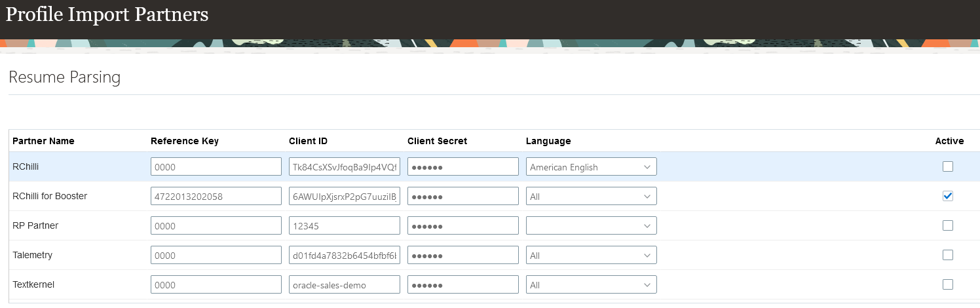Click the Textkernel partner name
This screenshot has height=308, width=980.
[x=33, y=284]
